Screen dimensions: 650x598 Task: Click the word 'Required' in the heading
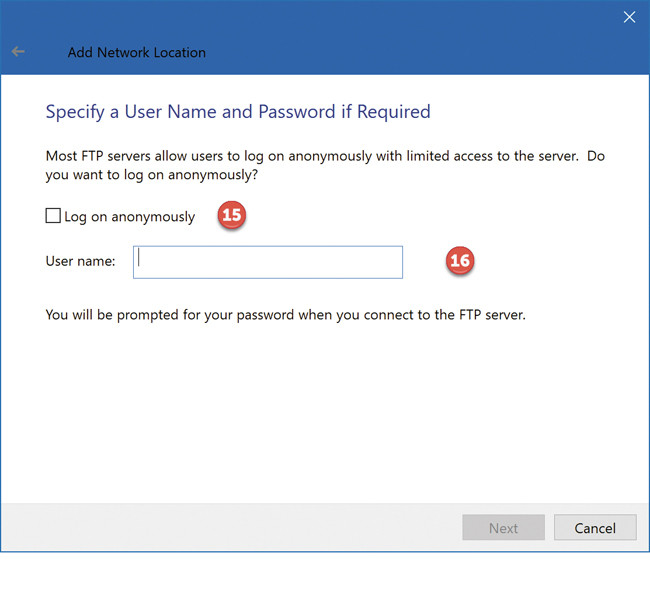(391, 111)
